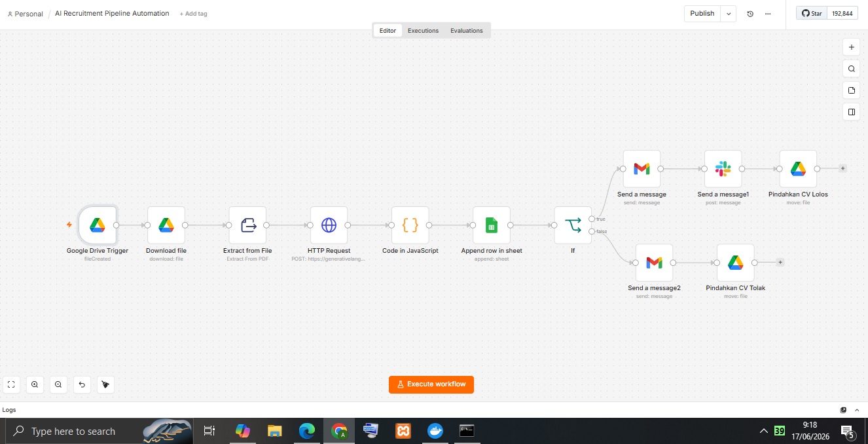Open workflow version history

pyautogui.click(x=750, y=13)
